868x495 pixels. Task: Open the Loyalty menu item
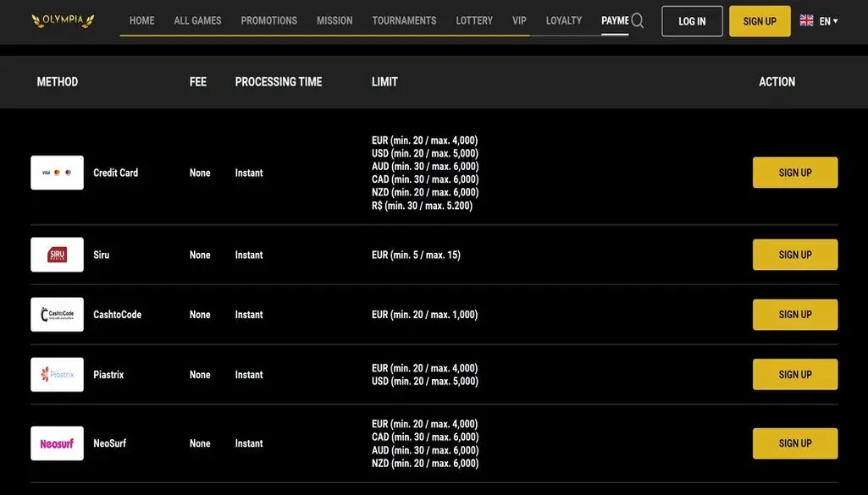coord(564,20)
